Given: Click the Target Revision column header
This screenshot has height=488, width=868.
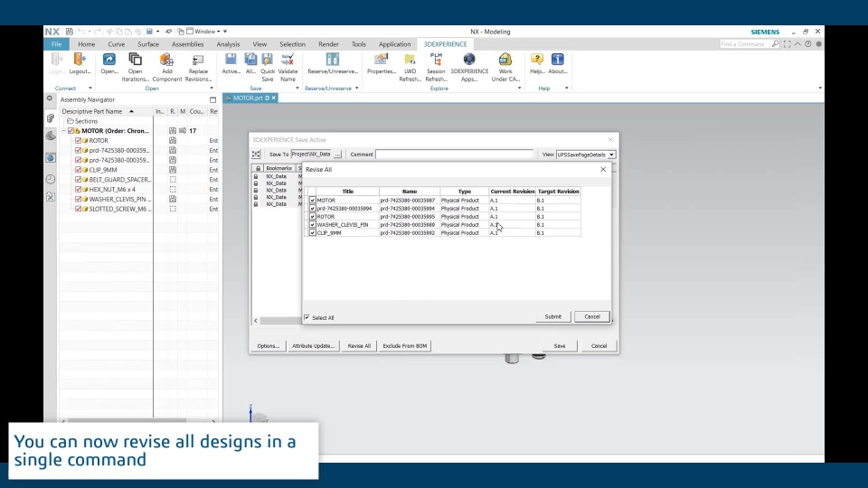Looking at the screenshot, I should point(558,192).
